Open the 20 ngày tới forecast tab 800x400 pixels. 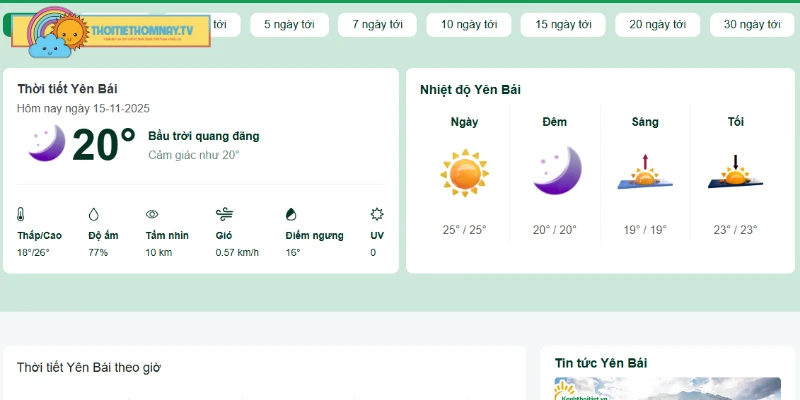[x=658, y=24]
